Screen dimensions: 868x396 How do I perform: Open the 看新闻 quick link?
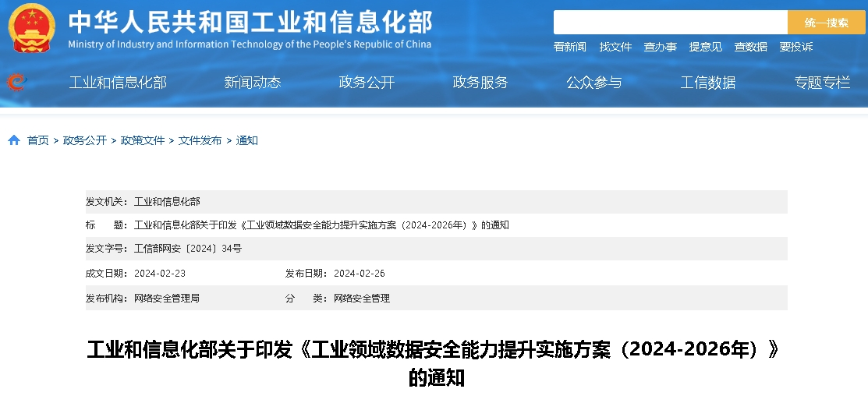coord(569,47)
